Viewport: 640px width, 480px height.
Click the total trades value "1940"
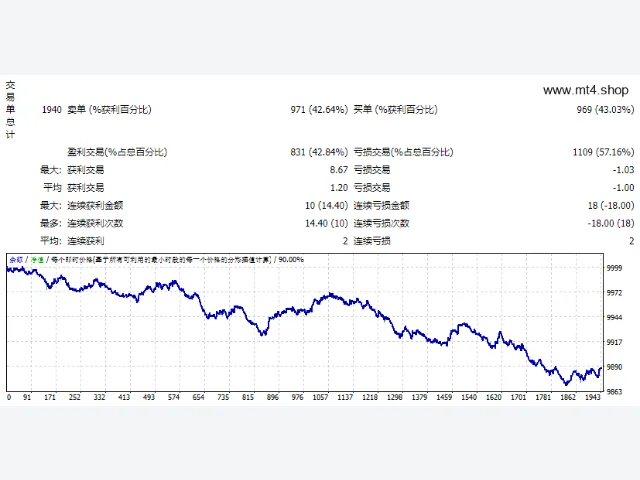51,110
